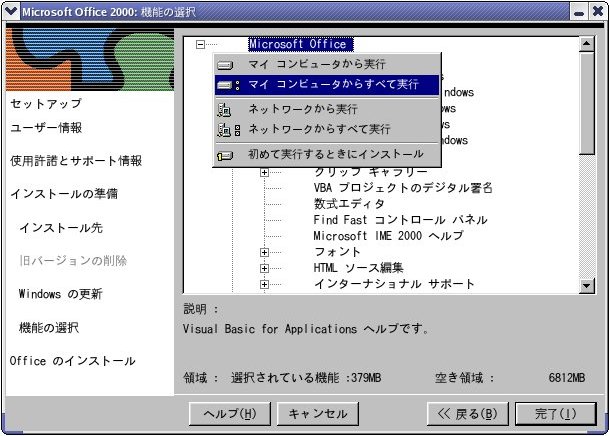Expand the クリップ ギャラリー tree node
Screen dimensions: 609x436
(264, 172)
